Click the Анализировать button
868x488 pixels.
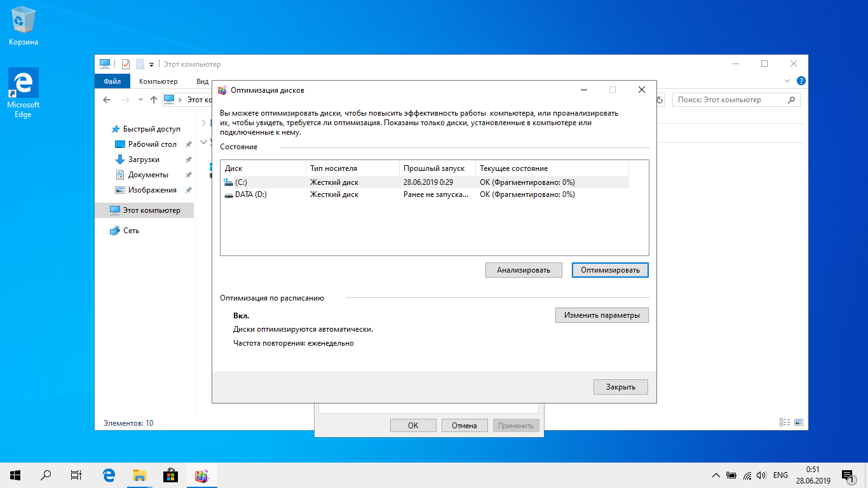[524, 270]
